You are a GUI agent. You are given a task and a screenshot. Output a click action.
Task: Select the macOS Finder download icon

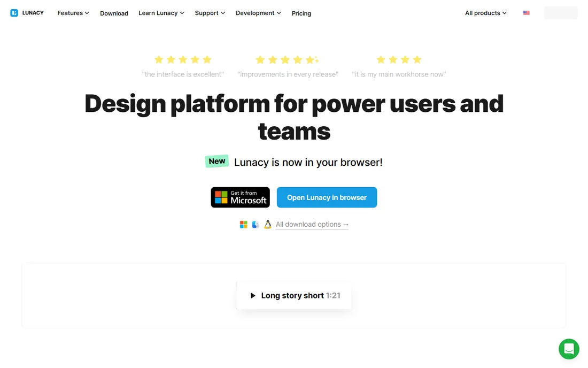point(256,224)
